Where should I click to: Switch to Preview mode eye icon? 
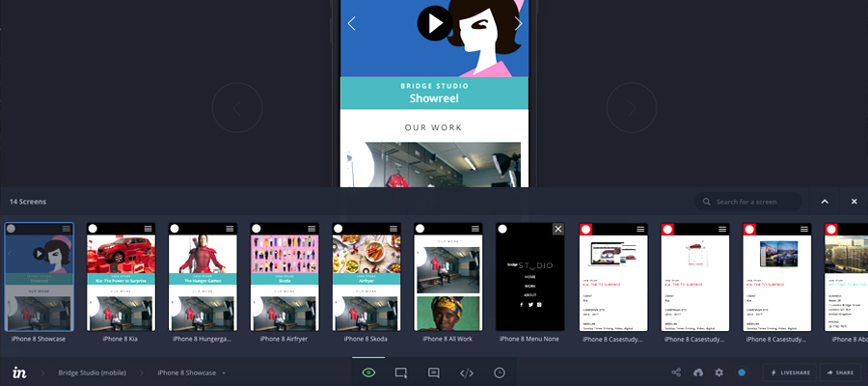coord(368,372)
